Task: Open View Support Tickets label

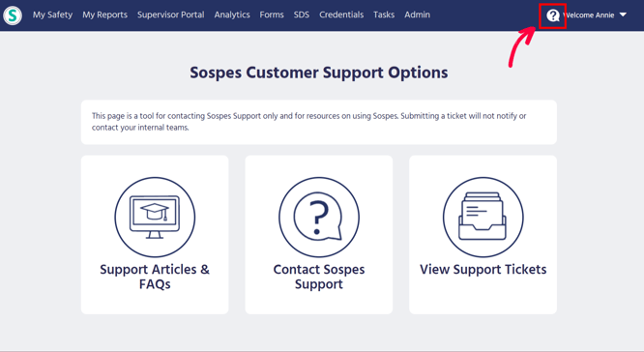Action: point(483,270)
